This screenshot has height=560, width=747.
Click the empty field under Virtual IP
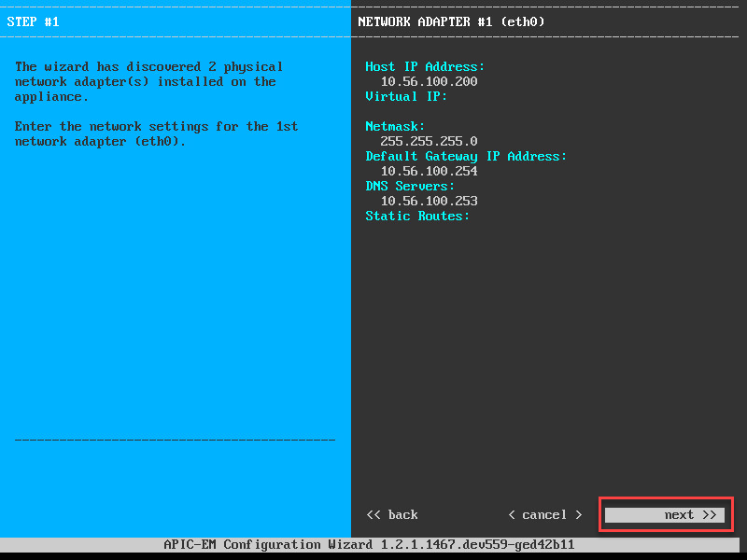click(548, 111)
